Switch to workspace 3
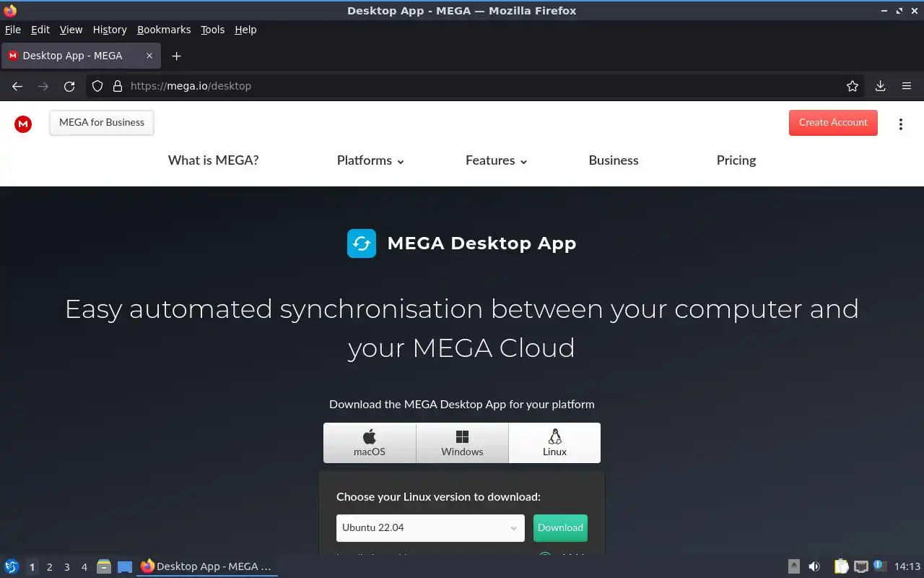 pyautogui.click(x=66, y=567)
